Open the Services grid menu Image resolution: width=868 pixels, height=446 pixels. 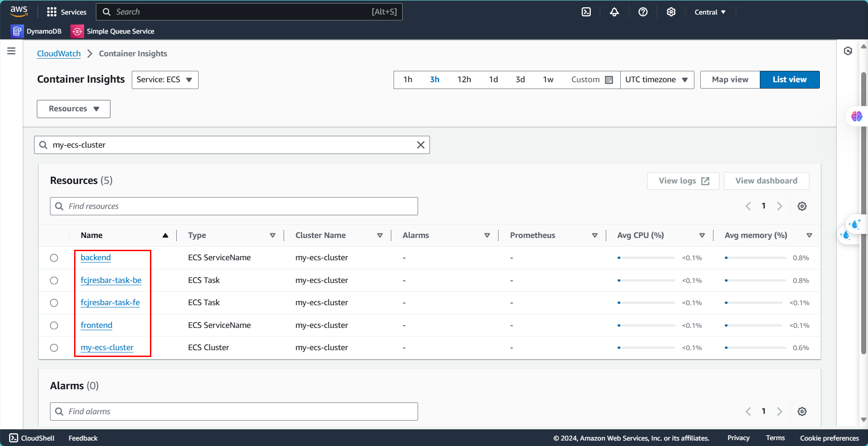click(66, 12)
